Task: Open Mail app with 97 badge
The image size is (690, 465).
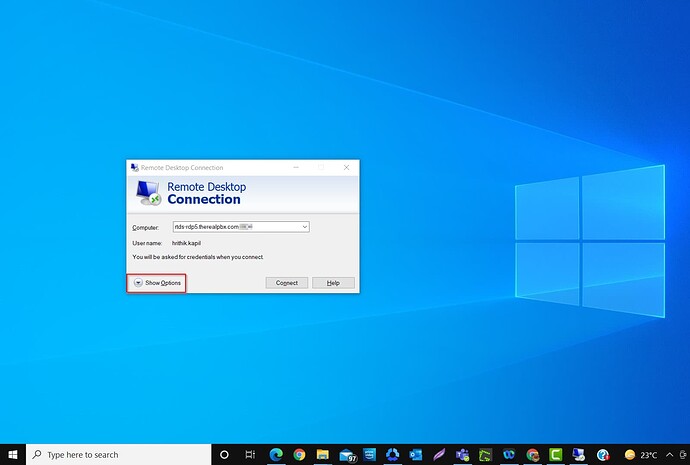Action: tap(346, 454)
